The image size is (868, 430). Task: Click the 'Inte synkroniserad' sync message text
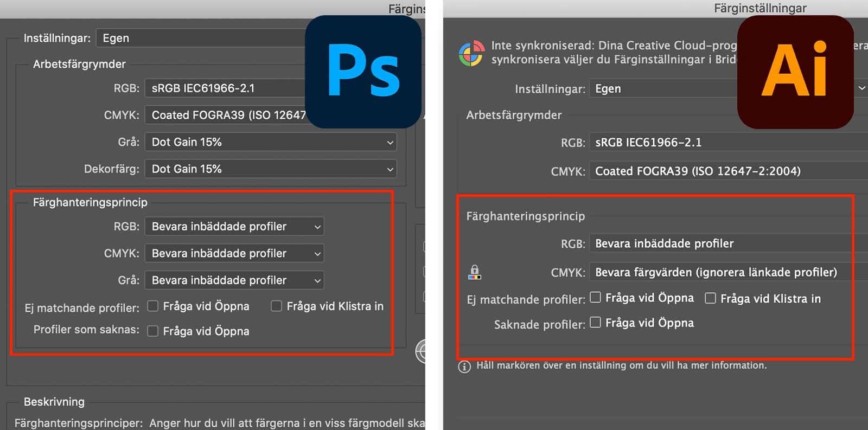tap(614, 53)
